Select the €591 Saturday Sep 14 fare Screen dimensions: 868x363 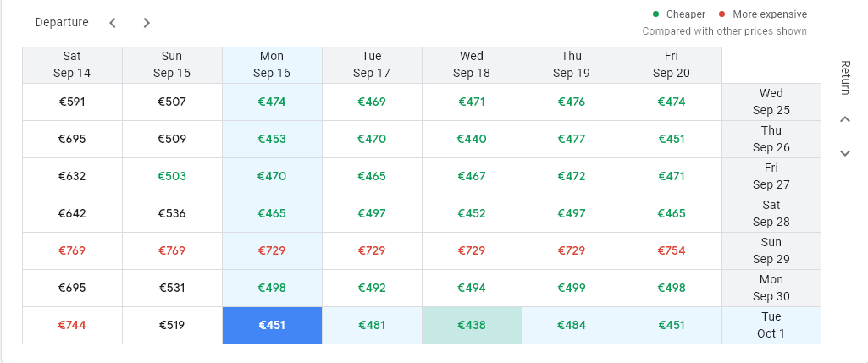point(72,102)
